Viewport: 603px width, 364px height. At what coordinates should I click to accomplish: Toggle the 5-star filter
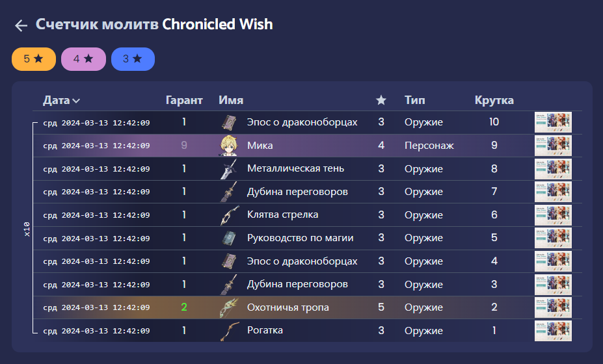coord(34,59)
